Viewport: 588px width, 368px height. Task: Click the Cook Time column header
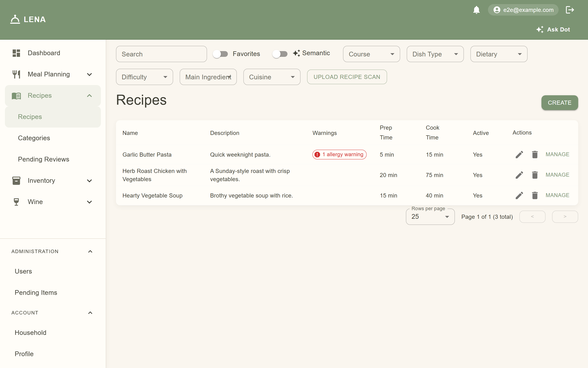[432, 133]
